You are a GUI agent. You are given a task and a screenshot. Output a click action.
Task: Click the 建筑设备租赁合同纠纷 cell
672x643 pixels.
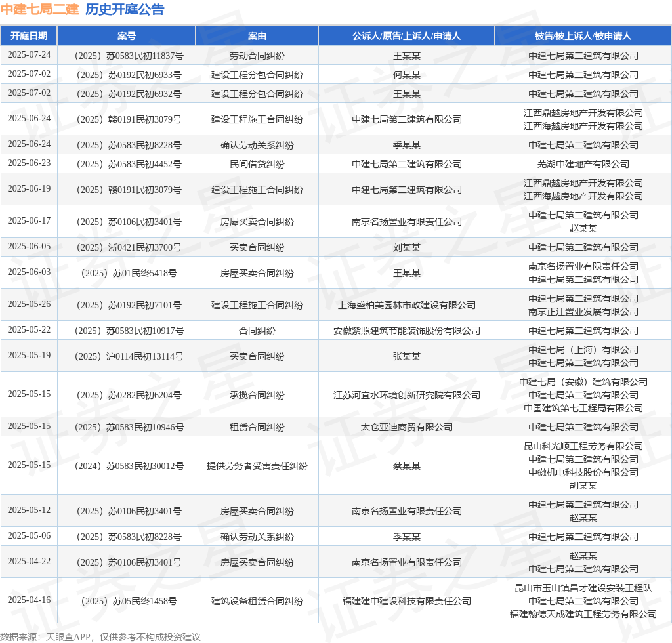tap(257, 601)
